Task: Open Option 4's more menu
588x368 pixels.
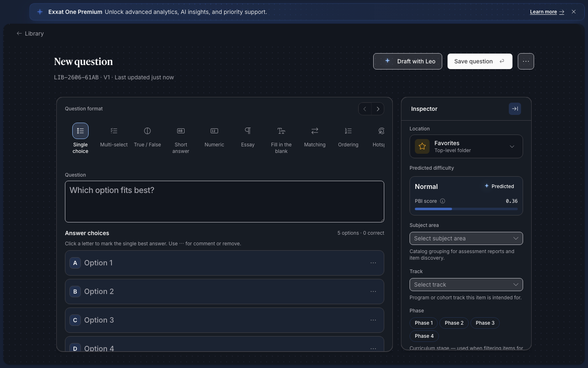Action: click(x=373, y=348)
